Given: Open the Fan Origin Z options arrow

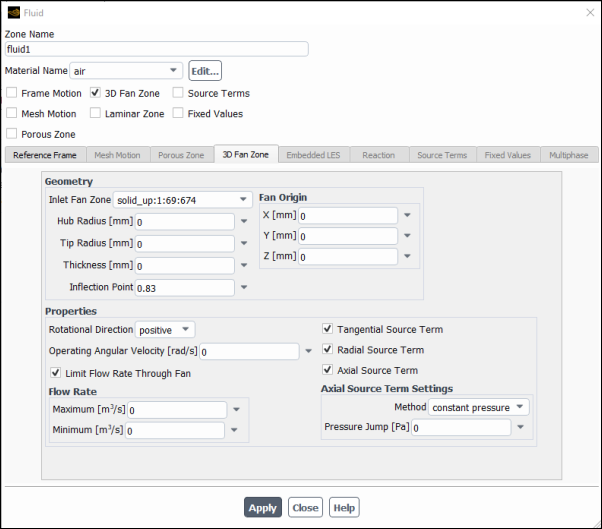Looking at the screenshot, I should tap(407, 256).
